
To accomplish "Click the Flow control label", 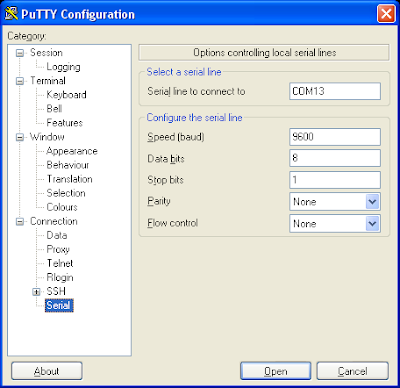I will click(173, 223).
